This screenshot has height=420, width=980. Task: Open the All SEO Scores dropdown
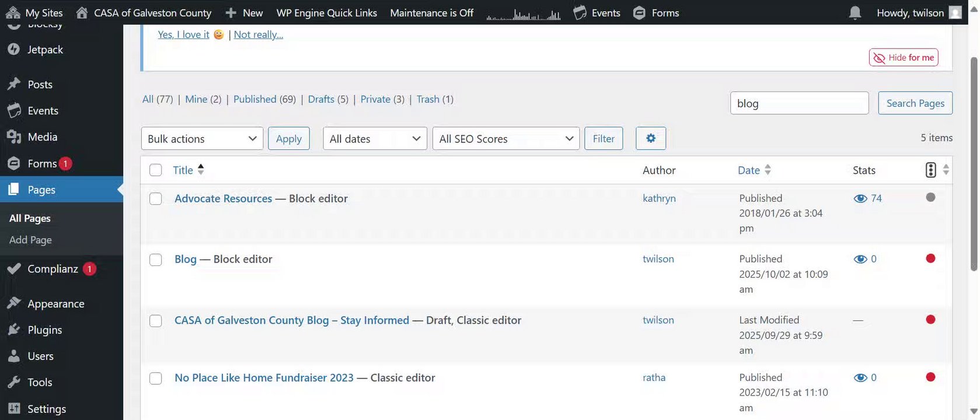(x=505, y=138)
